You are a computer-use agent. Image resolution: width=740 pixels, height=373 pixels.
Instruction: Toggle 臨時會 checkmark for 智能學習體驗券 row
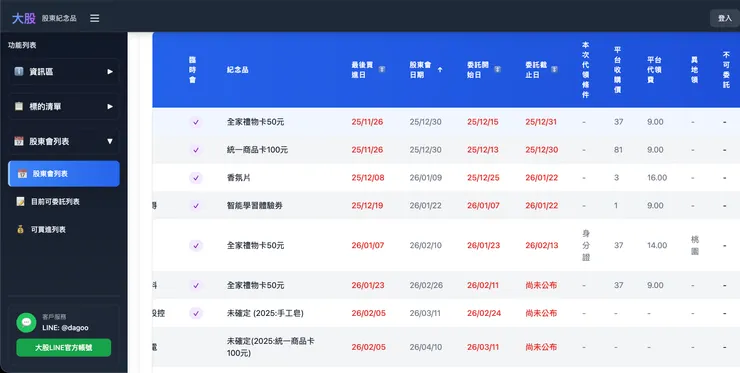pos(196,205)
